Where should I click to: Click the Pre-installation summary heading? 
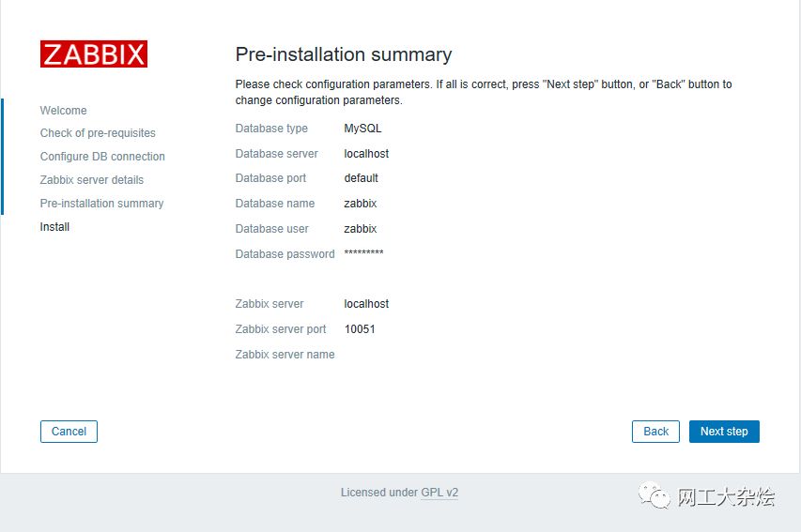[344, 54]
